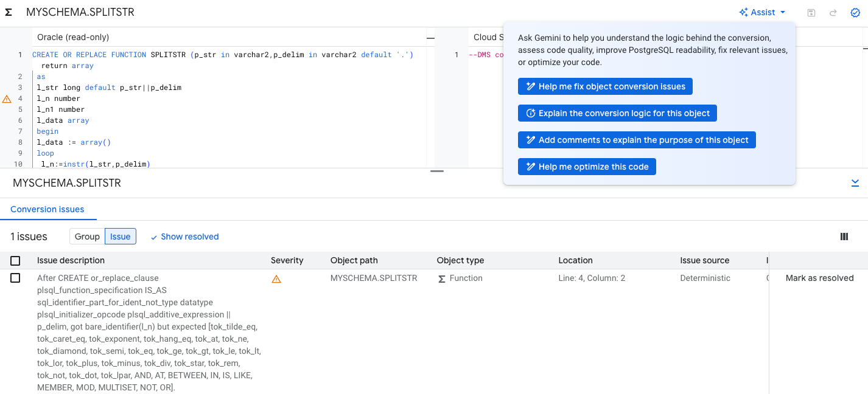The height and width of the screenshot is (394, 868).
Task: Open the Assist dropdown menu
Action: tap(761, 12)
